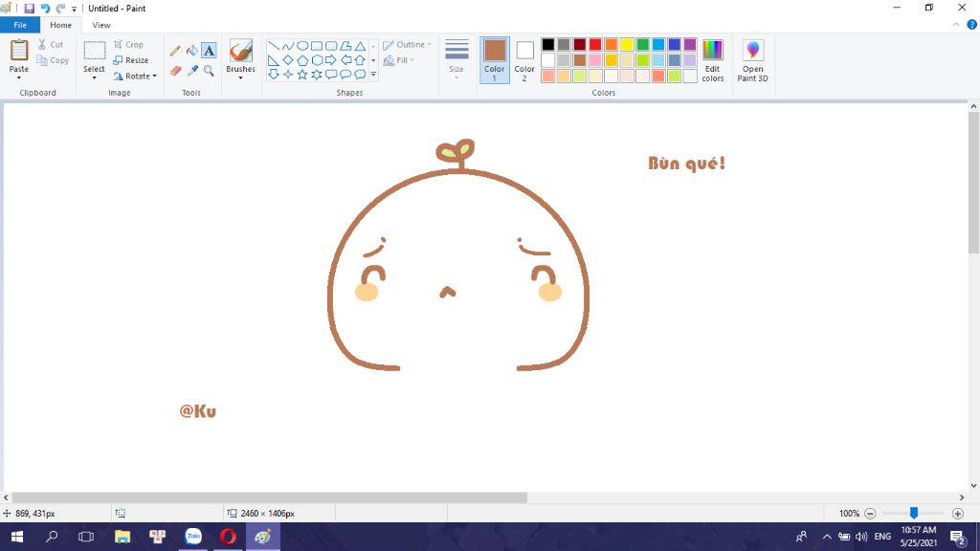Select the Text tool
This screenshot has width=980, height=551.
(x=209, y=51)
